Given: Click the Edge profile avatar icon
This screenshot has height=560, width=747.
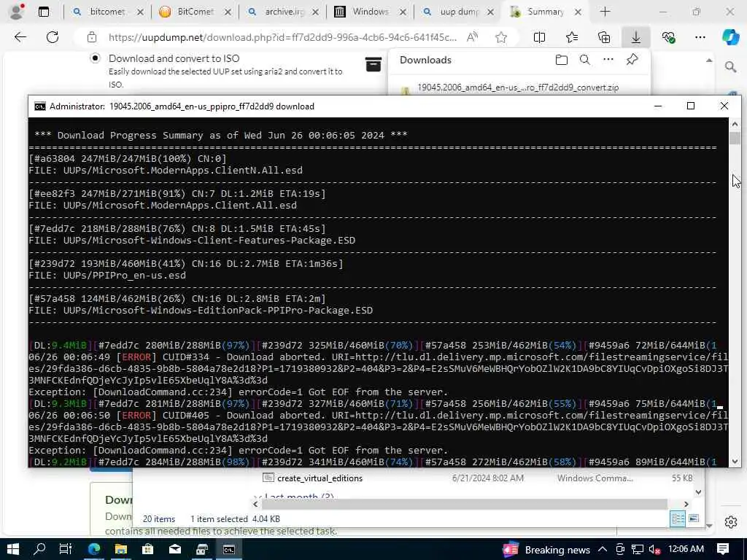Looking at the screenshot, I should pos(17,12).
